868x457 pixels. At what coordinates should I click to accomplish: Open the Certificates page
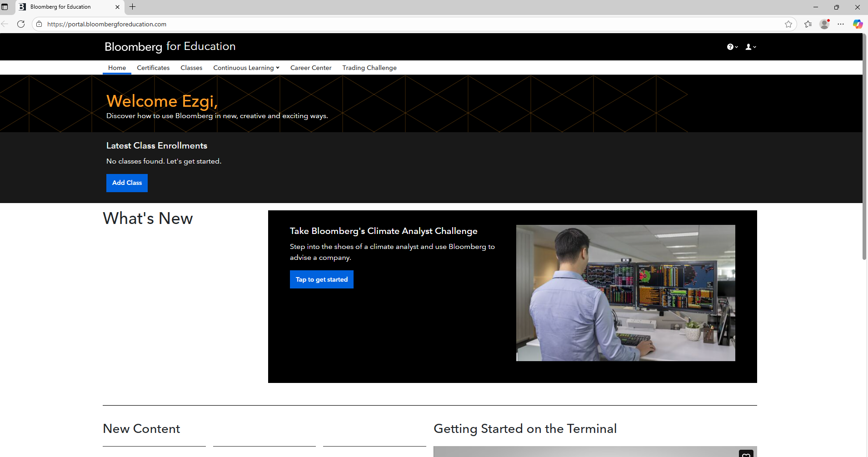pos(153,68)
